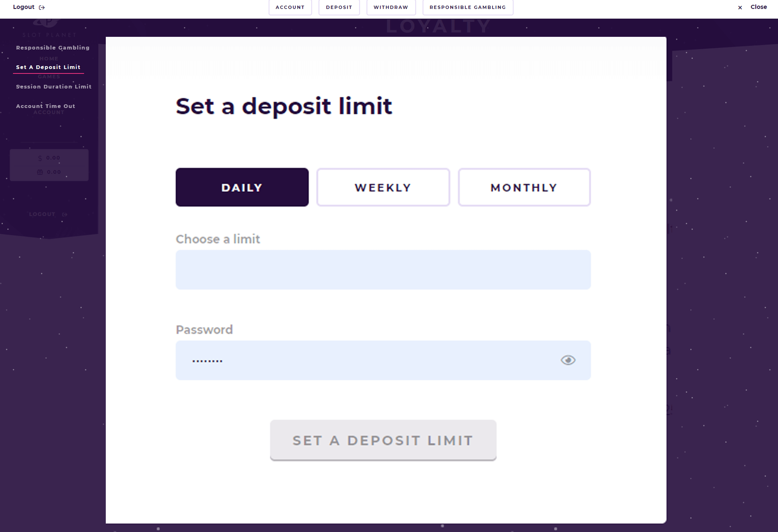Go to Session Duration Limit

(54, 87)
